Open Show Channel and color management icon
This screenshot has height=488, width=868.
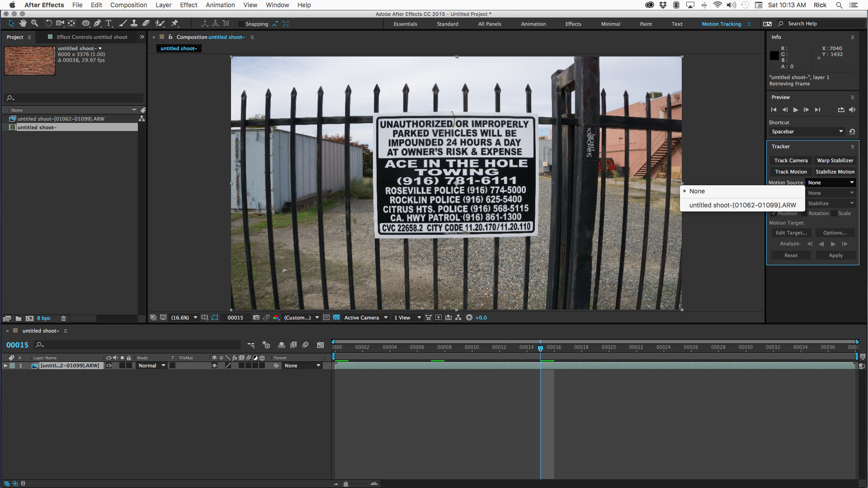(x=276, y=318)
